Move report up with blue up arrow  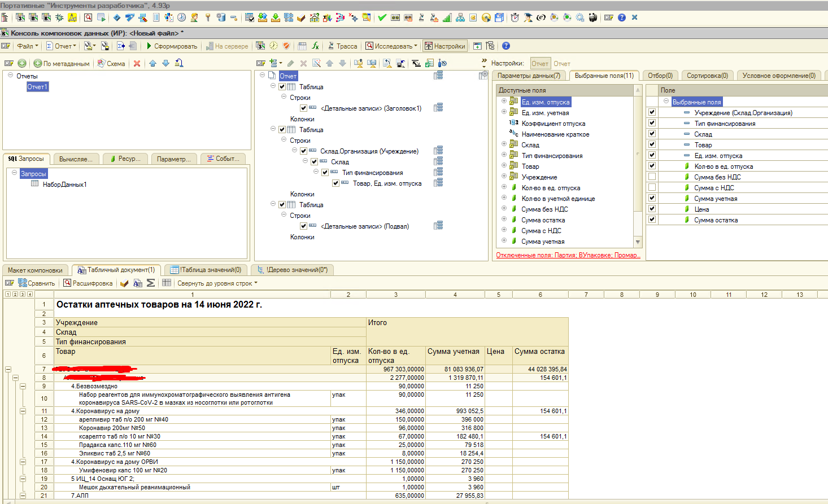point(153,63)
